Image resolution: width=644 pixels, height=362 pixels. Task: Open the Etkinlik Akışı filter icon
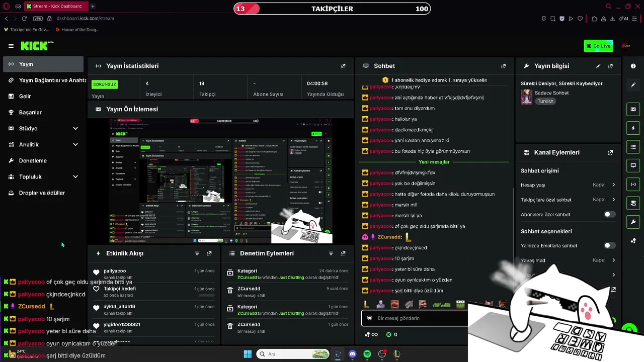click(197, 253)
